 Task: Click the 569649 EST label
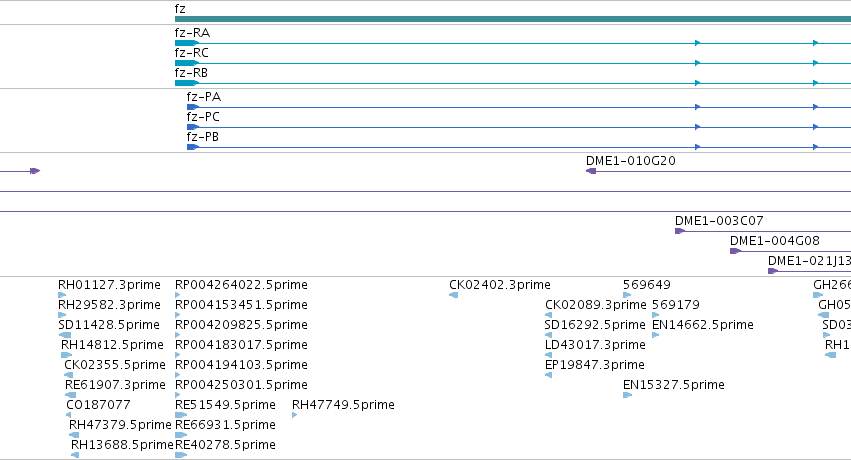(x=646, y=285)
